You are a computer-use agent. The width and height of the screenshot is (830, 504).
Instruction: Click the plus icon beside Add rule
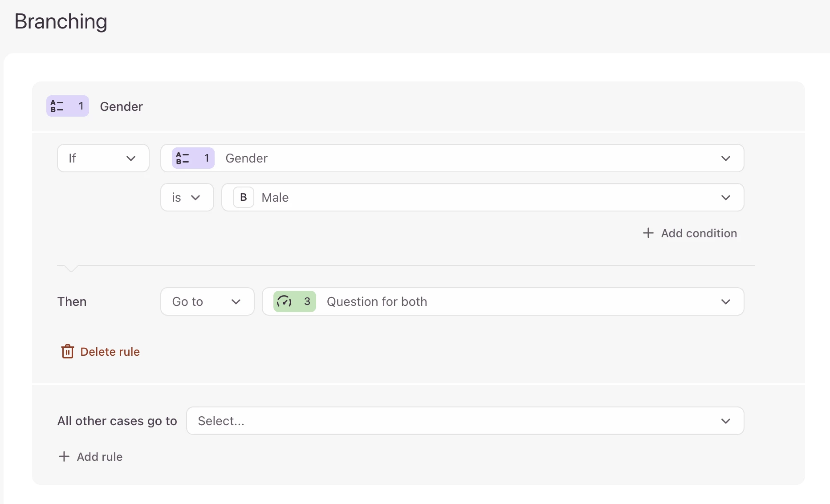tap(64, 456)
